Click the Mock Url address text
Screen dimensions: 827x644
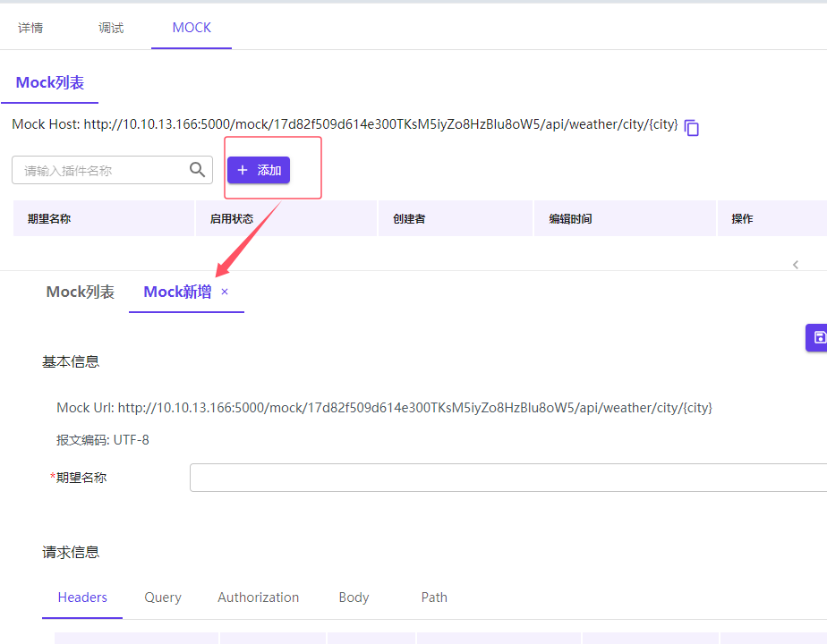click(385, 408)
